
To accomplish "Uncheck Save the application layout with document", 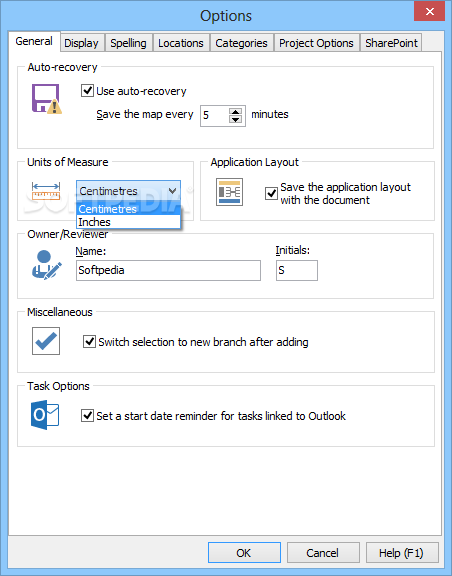I will pos(271,193).
